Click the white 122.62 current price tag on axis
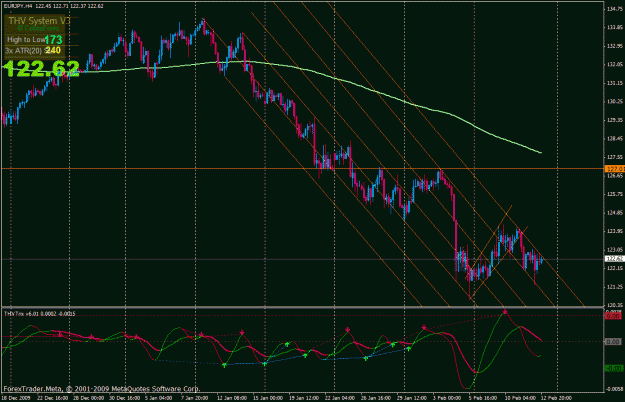The image size is (625, 402). (x=614, y=259)
